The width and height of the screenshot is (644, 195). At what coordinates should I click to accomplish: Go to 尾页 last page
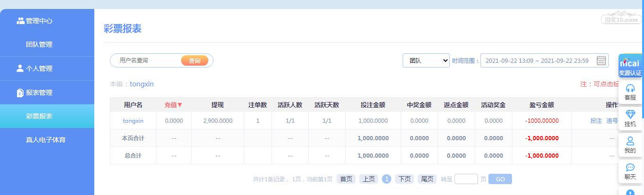(427, 179)
